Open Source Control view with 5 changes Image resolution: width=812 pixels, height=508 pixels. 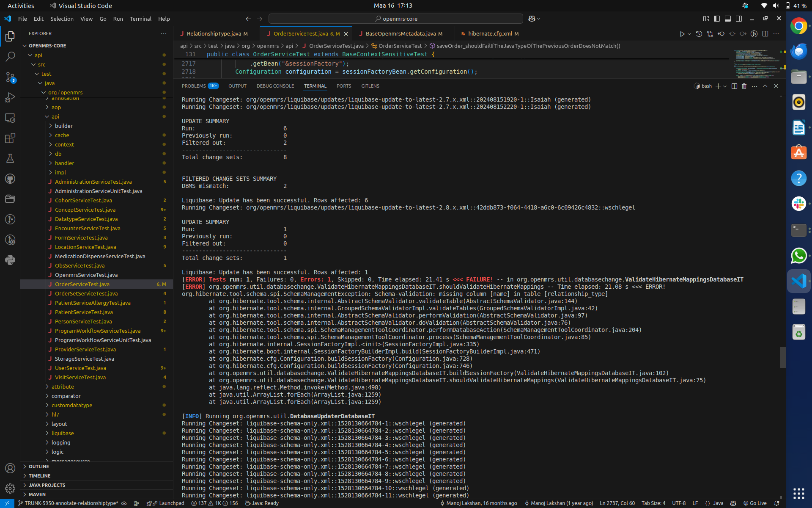[10, 77]
